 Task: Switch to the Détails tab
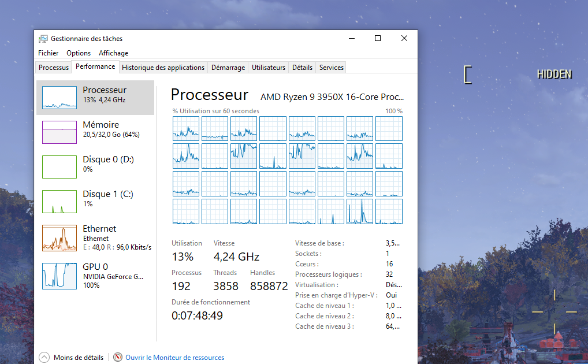[302, 68]
